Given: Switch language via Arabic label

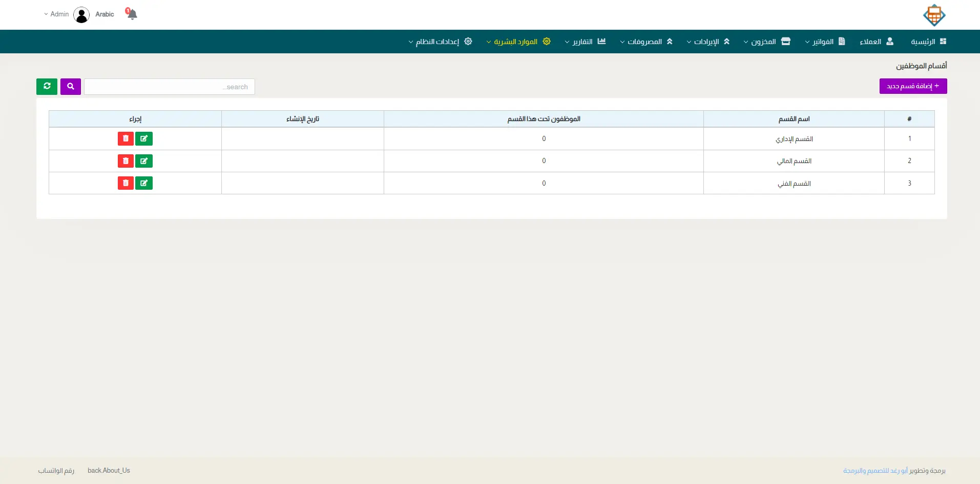Looking at the screenshot, I should click(x=105, y=14).
